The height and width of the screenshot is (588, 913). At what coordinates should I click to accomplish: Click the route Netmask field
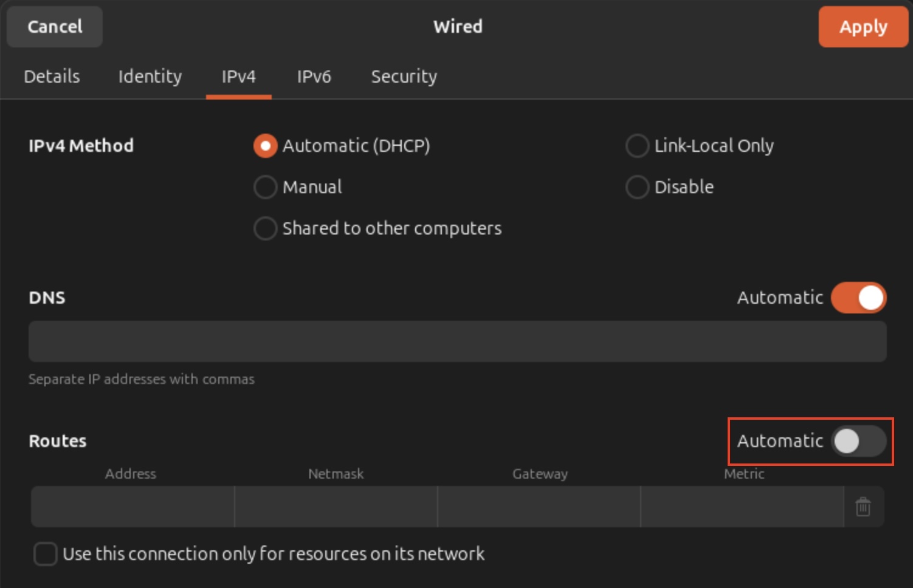click(x=336, y=507)
